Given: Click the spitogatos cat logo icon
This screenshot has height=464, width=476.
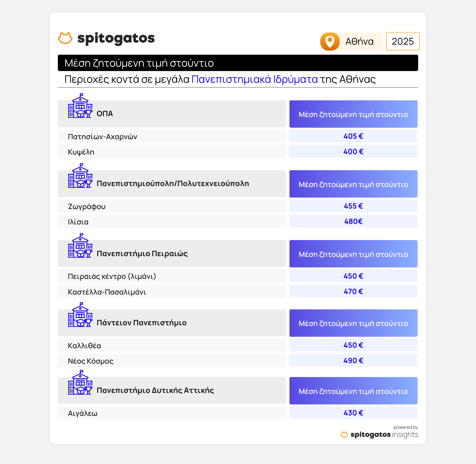Looking at the screenshot, I should [65, 38].
